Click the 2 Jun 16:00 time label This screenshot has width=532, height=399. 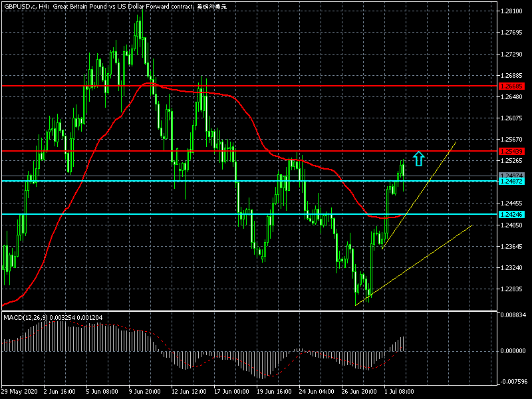(59, 392)
